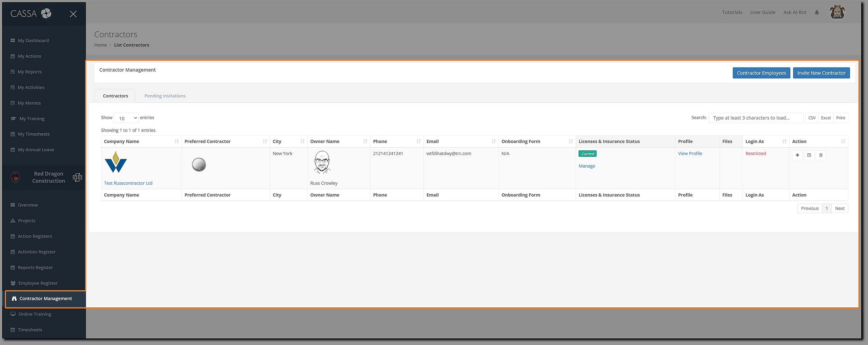
Task: Click the Home breadcrumb link
Action: pyautogui.click(x=100, y=45)
